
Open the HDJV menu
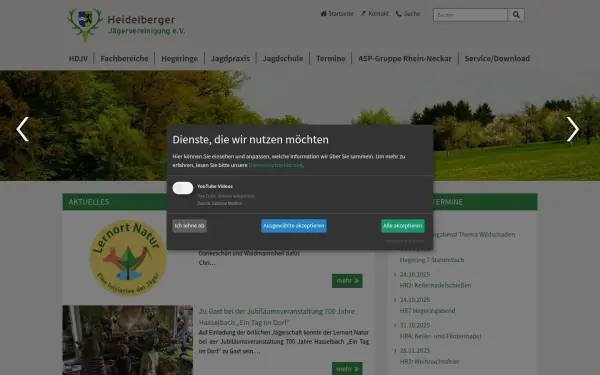tap(78, 59)
